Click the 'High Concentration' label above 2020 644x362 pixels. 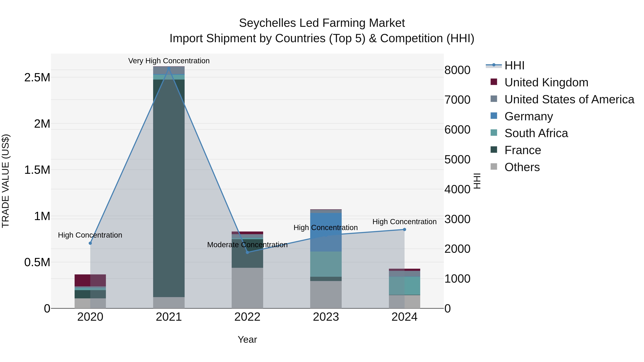tap(90, 235)
